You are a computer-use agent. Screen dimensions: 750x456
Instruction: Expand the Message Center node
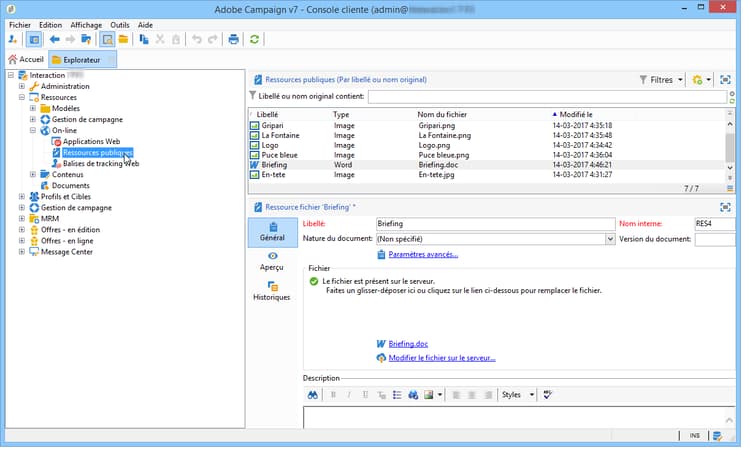(x=22, y=252)
